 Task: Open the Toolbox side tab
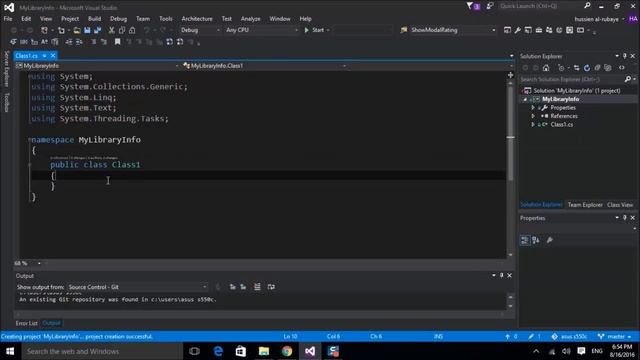[x=7, y=102]
